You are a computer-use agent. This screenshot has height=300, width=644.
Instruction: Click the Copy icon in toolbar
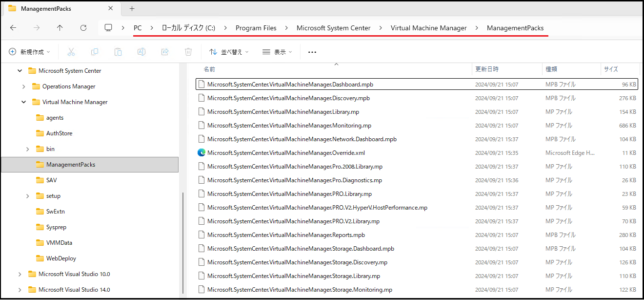tap(95, 52)
